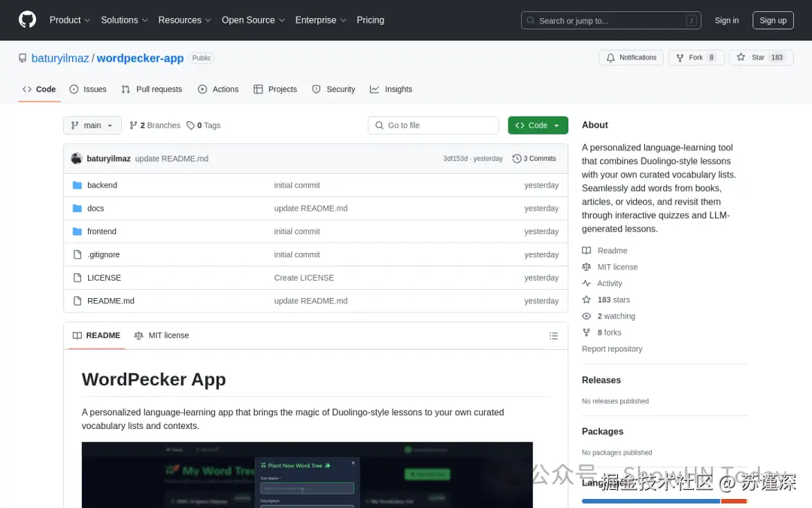812x508 pixels.
Task: Open the Enterprise dropdown
Action: [x=320, y=20]
